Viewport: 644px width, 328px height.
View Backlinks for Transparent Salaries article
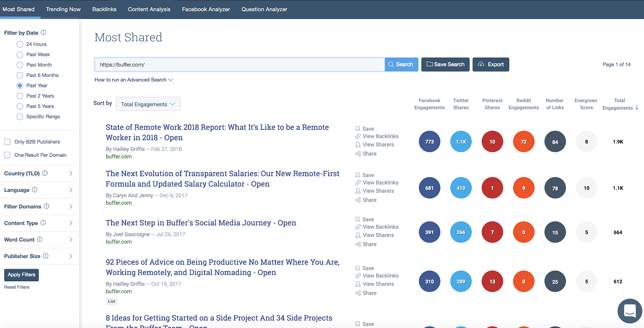pos(377,183)
